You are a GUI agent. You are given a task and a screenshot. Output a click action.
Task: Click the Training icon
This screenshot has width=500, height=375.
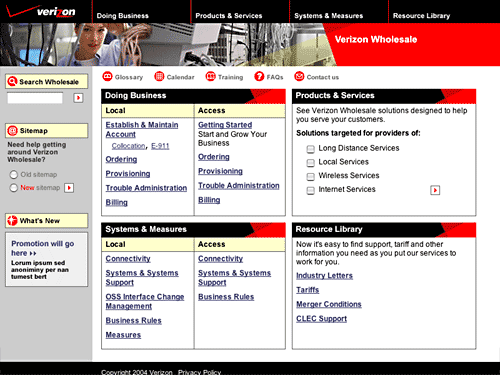(x=211, y=76)
